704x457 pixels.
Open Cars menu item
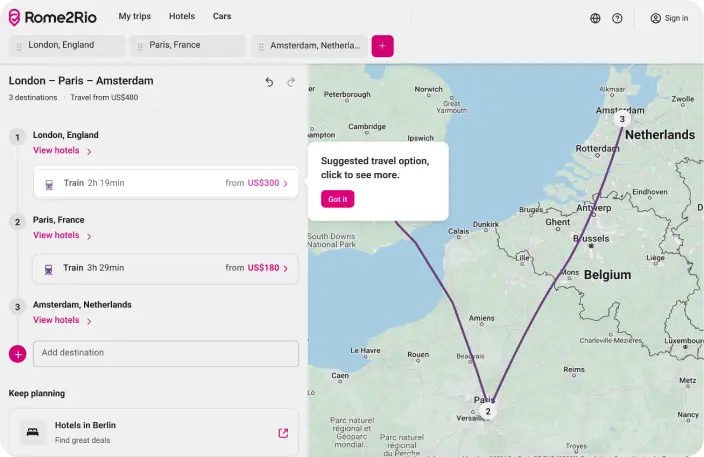point(222,16)
